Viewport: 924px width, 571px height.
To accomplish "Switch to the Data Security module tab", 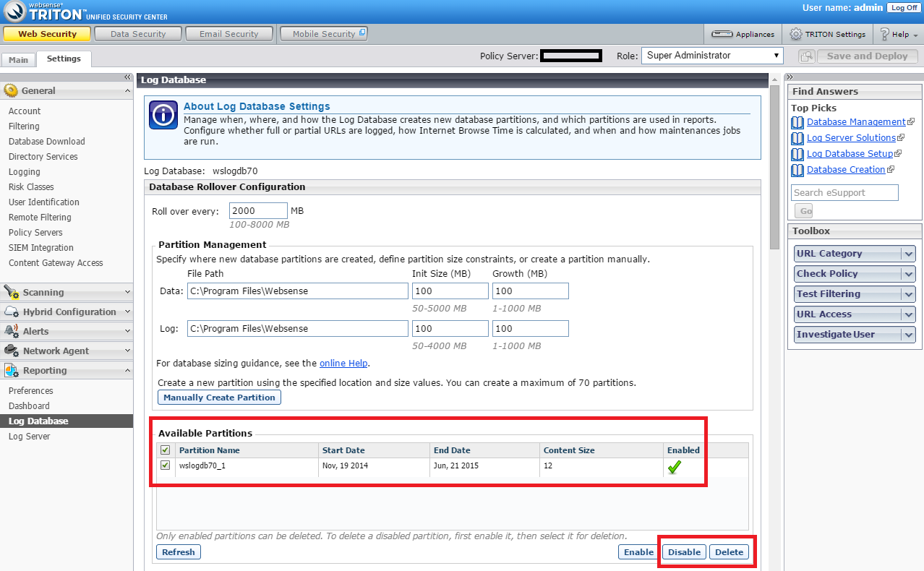I will pyautogui.click(x=138, y=34).
